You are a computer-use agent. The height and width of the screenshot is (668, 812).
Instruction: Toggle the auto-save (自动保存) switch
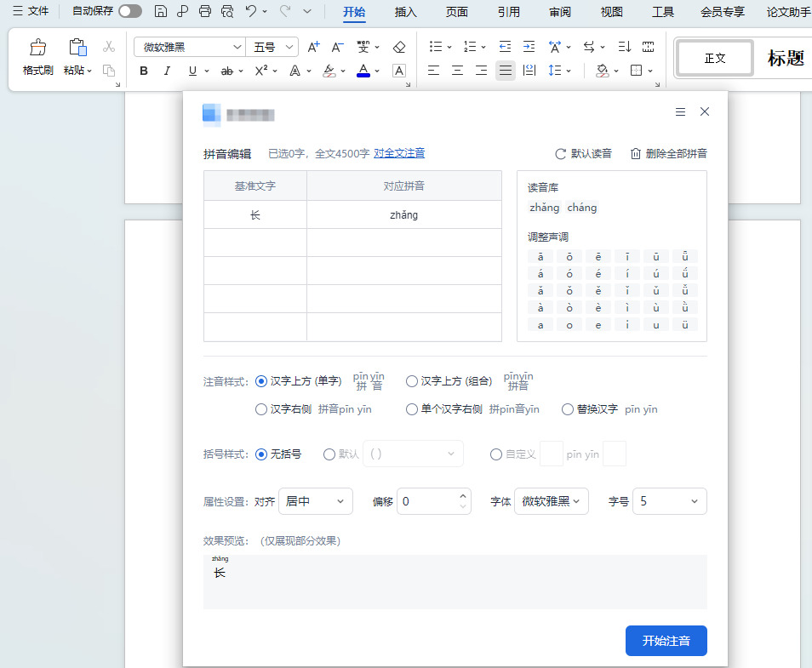click(130, 11)
